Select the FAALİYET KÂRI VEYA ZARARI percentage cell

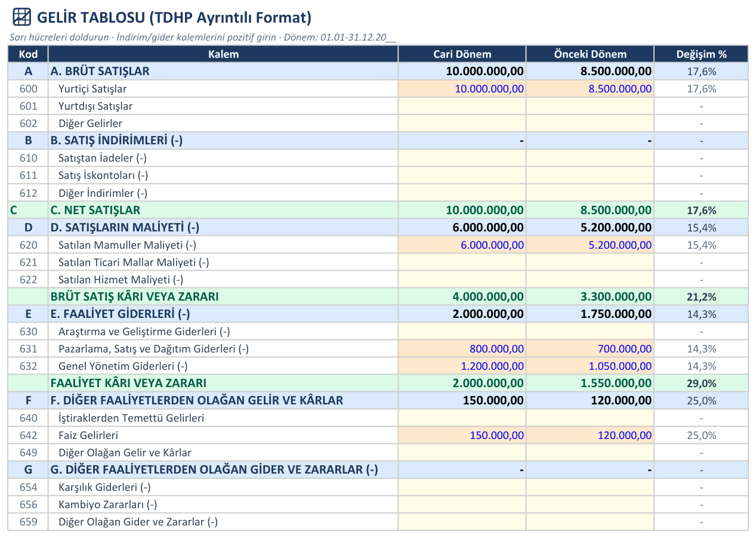pyautogui.click(x=701, y=384)
